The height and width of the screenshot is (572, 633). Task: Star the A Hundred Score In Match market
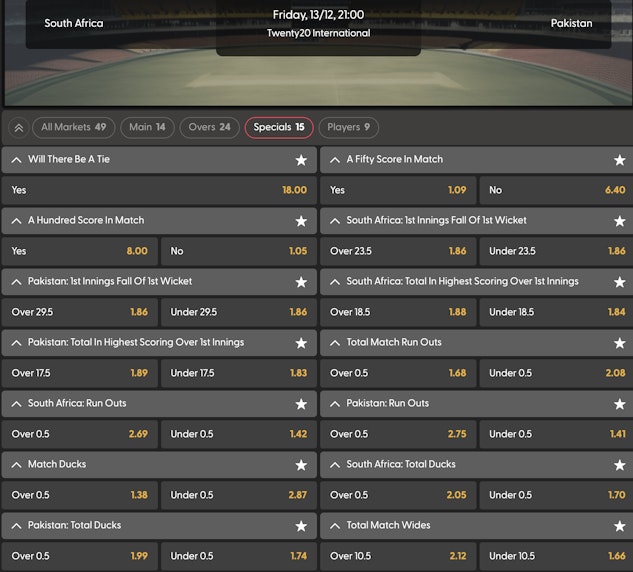tap(301, 221)
